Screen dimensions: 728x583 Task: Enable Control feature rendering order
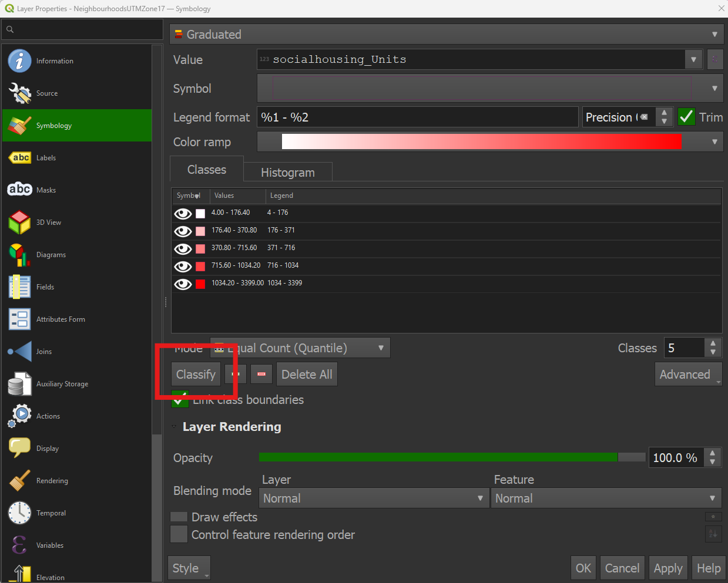(179, 534)
